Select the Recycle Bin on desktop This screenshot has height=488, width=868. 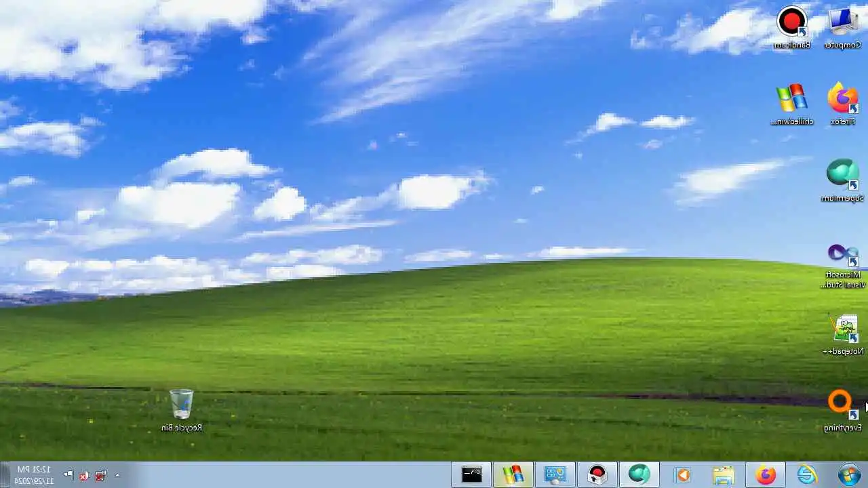pyautogui.click(x=182, y=411)
